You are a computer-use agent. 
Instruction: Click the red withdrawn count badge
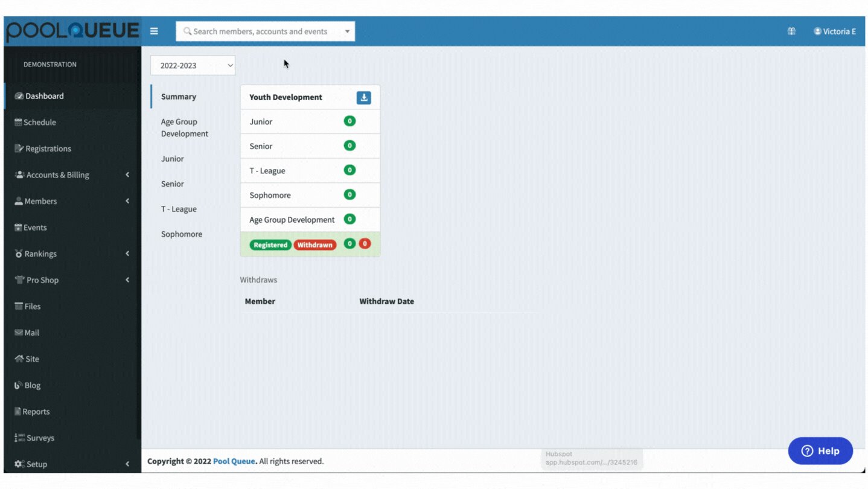click(365, 244)
